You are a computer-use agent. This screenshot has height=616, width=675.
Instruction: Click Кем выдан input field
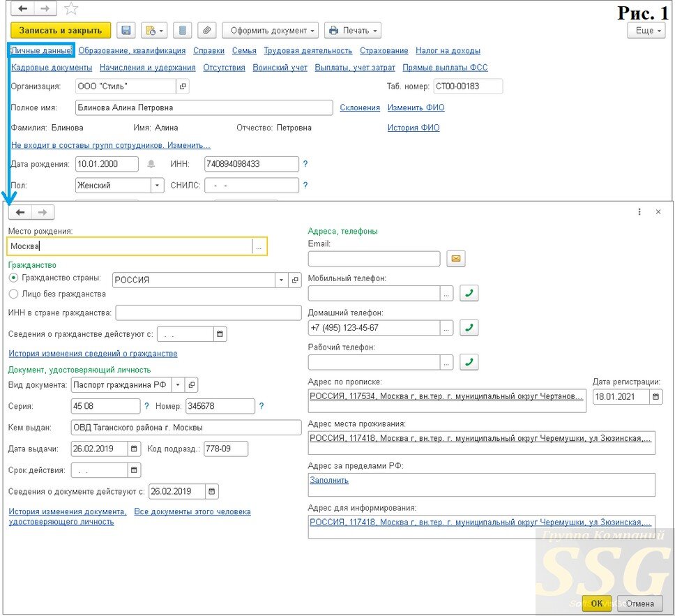186,428
